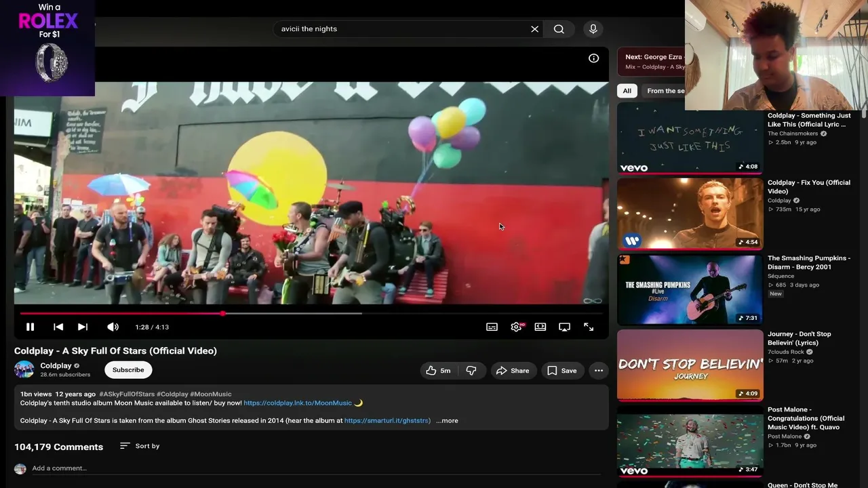Subscribe to the Coldplay channel
This screenshot has height=488, width=868.
pos(128,370)
